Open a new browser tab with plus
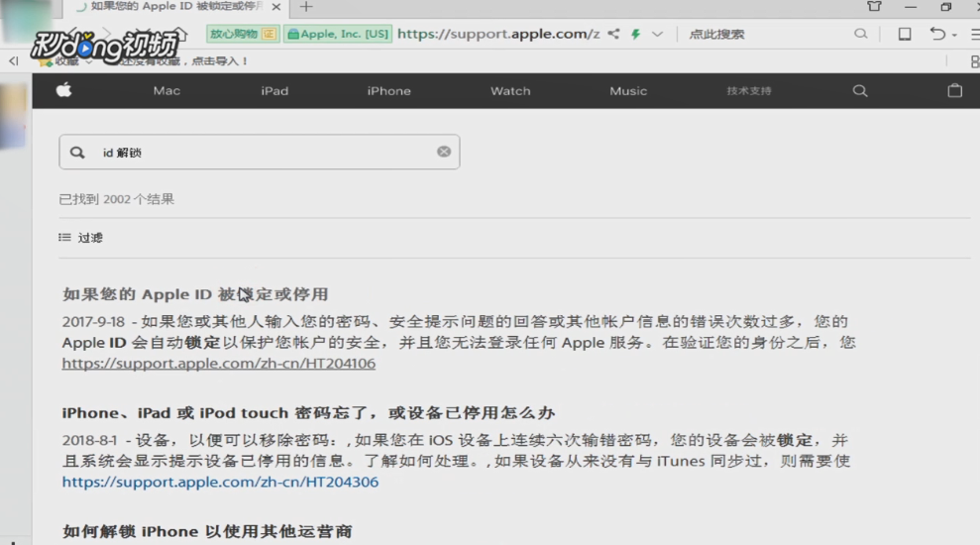980x545 pixels. (x=306, y=7)
